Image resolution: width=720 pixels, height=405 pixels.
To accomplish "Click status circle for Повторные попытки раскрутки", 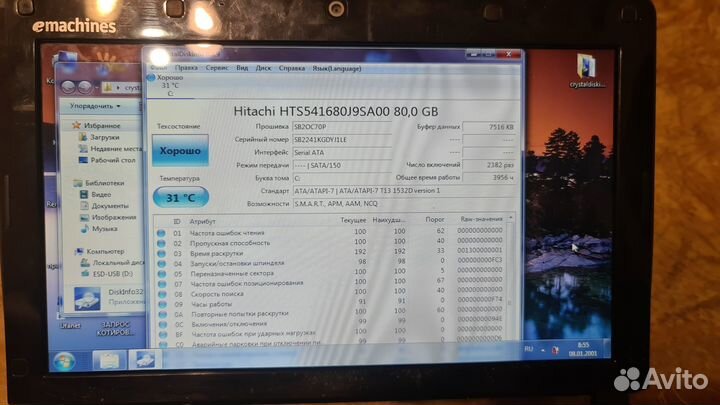I will tap(163, 315).
